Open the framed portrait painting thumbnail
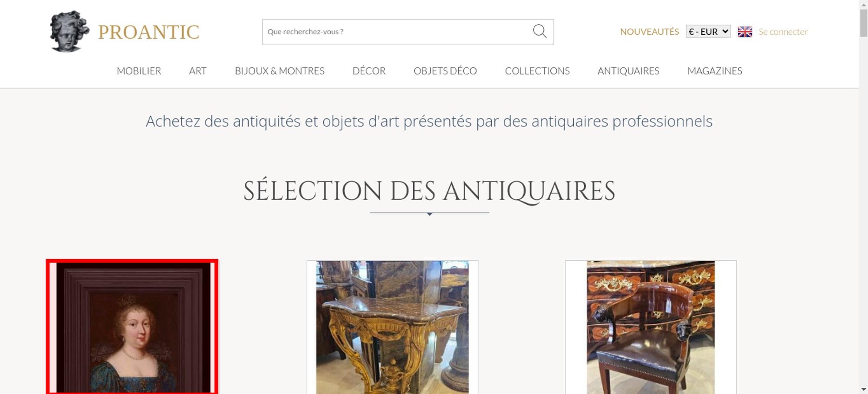Screen dimensions: 868x394 (132, 327)
